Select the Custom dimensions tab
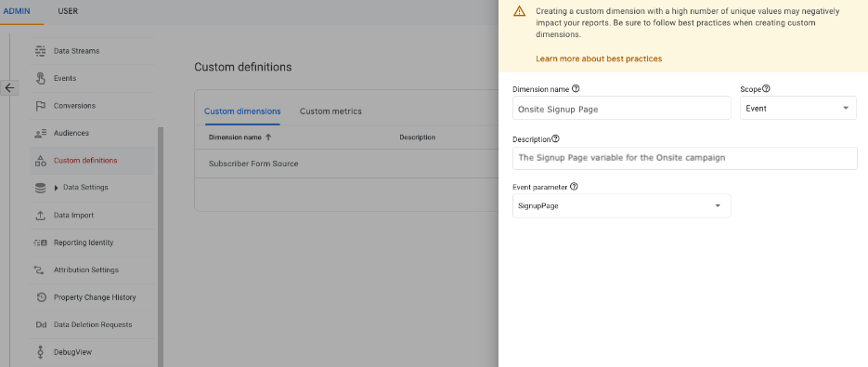This screenshot has width=868, height=367. pos(242,111)
